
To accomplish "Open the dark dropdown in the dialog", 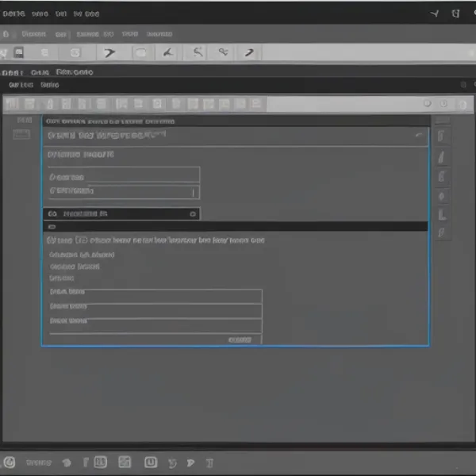I will 121,213.
